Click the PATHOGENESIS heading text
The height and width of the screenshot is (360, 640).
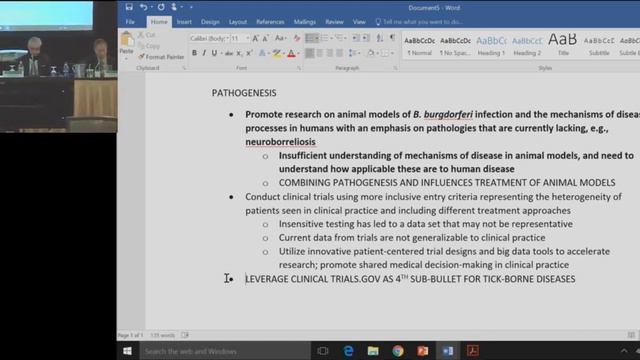[244, 93]
